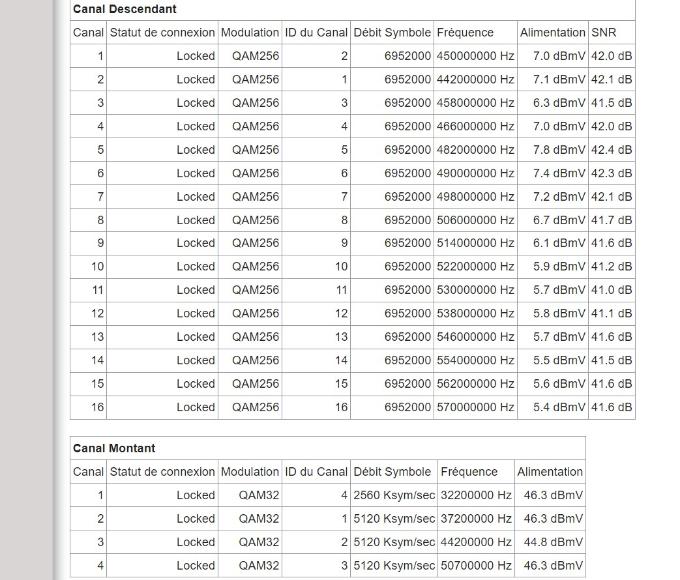Click Modulation header in Canal Descendant table
Image resolution: width=680 pixels, height=580 pixels.
(x=250, y=33)
